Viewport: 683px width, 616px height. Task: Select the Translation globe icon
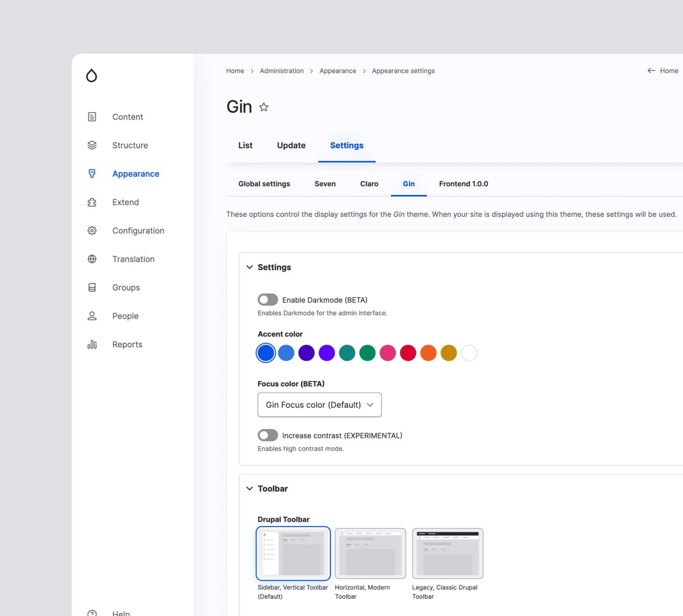[92, 259]
